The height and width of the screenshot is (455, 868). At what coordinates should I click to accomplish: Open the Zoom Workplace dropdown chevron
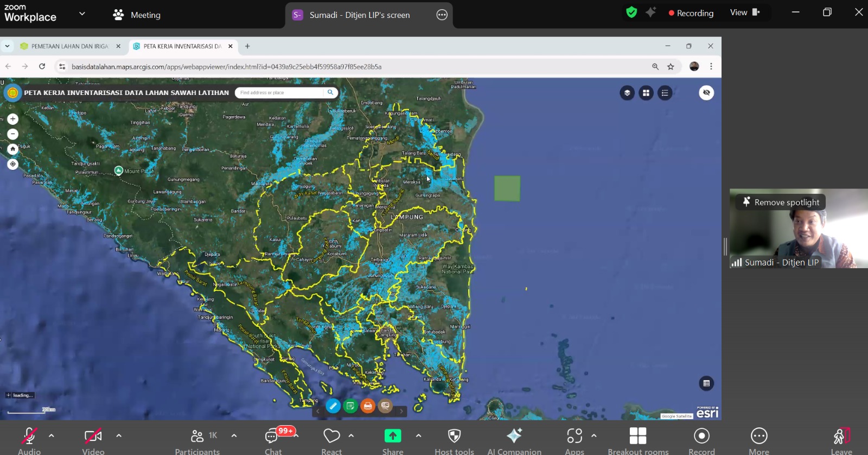click(82, 14)
